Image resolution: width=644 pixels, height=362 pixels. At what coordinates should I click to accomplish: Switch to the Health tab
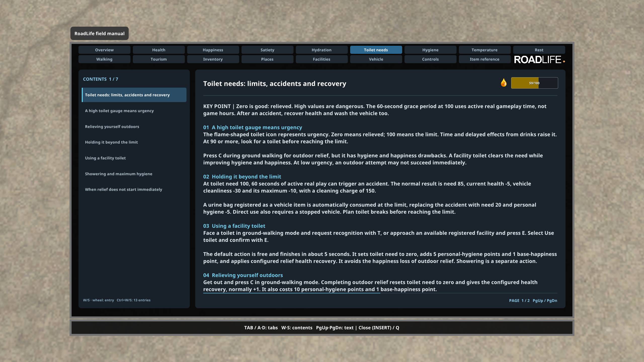point(159,50)
